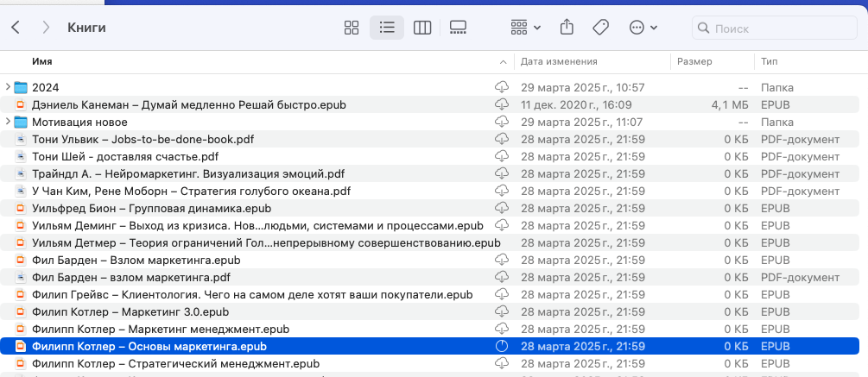868x377 pixels.
Task: Select Дэниель Канеман – Думай медленно file
Action: click(x=189, y=104)
